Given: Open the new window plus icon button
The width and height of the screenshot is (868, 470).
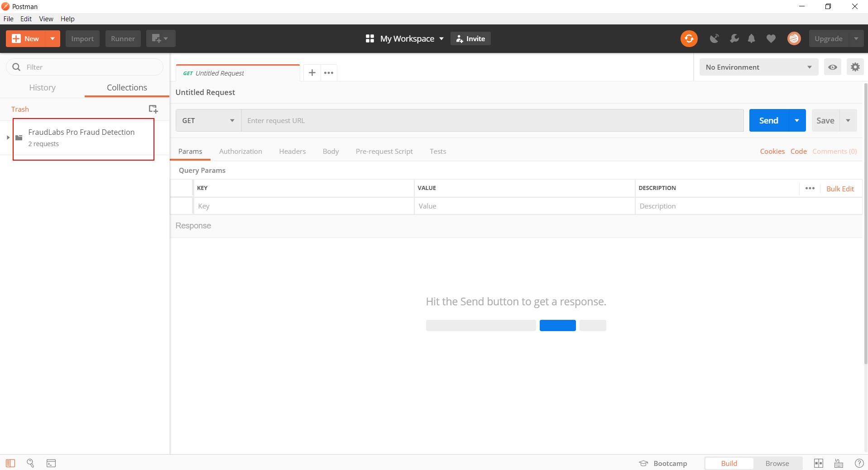Looking at the screenshot, I should [160, 38].
